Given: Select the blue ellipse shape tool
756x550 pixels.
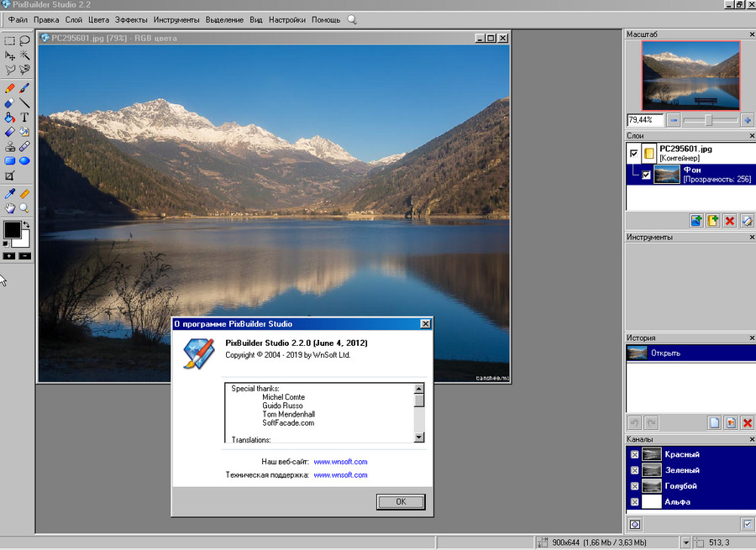Looking at the screenshot, I should tap(24, 160).
